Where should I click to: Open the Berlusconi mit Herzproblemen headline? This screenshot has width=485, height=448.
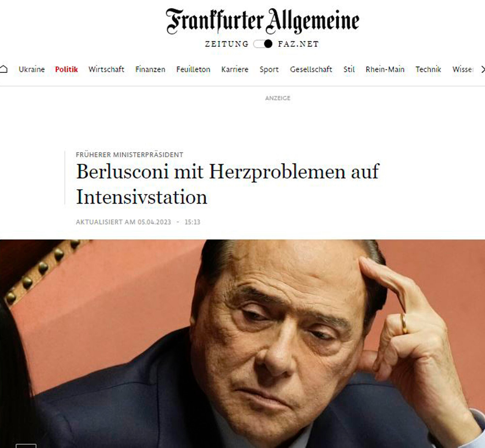tap(227, 184)
